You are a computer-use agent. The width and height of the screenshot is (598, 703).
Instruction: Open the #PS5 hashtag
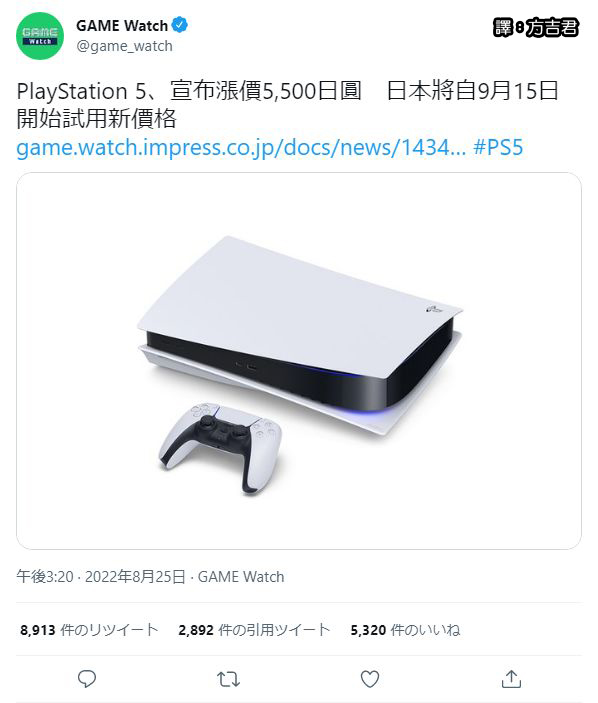498,147
